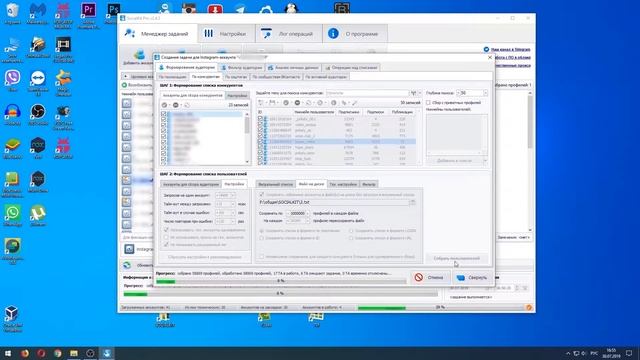Click the black remove icon above the competitor accounts list

pyautogui.click(x=176, y=105)
